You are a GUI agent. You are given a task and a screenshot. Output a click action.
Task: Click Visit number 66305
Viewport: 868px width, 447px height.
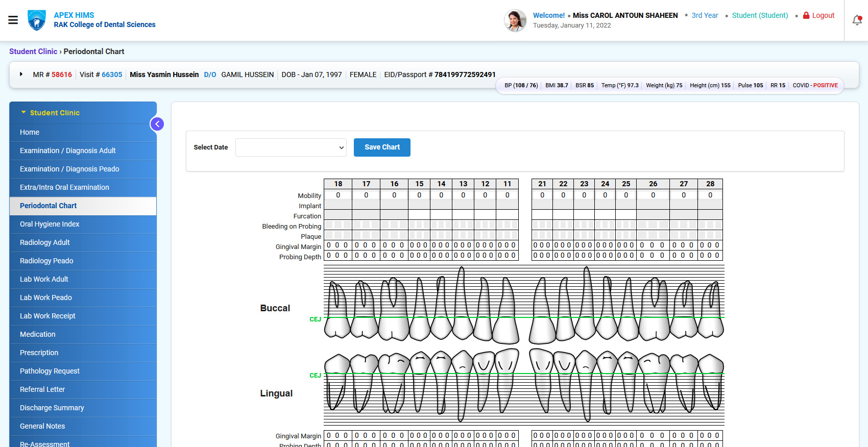tap(112, 74)
